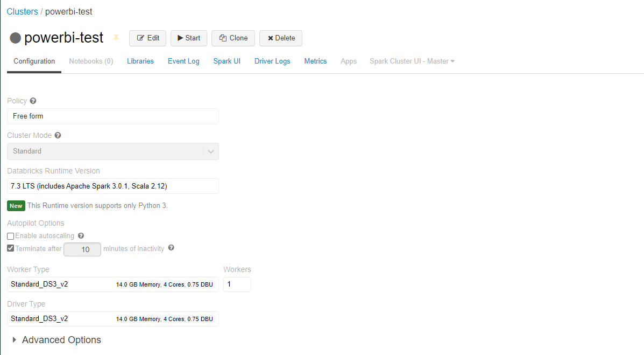
Task: Click the 'This Runtime version supports only Python 3.' text
Action: click(97, 205)
